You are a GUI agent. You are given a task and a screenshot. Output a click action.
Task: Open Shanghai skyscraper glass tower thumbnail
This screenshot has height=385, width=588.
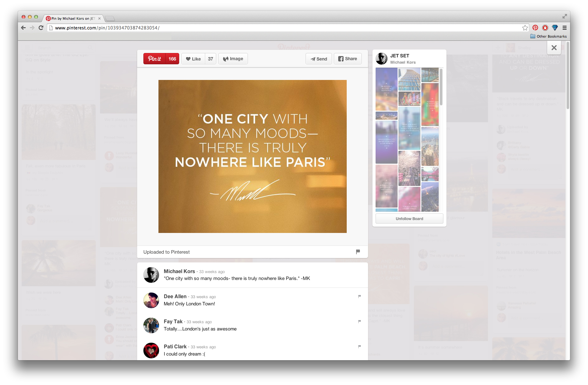pos(409,79)
